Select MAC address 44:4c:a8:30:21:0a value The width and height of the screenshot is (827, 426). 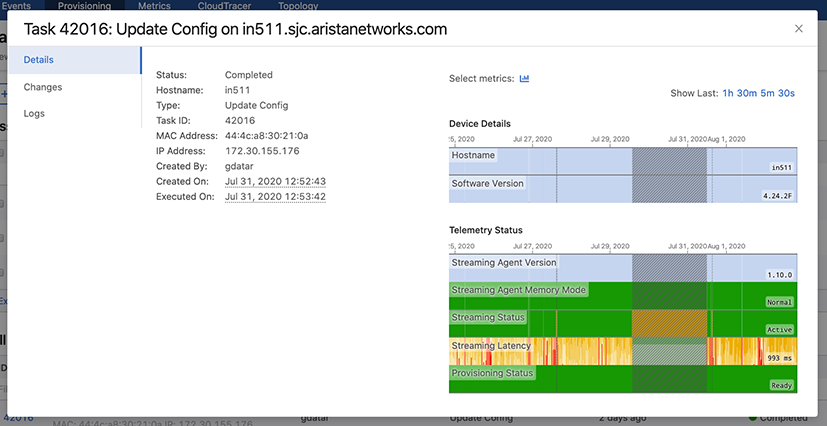pyautogui.click(x=267, y=135)
